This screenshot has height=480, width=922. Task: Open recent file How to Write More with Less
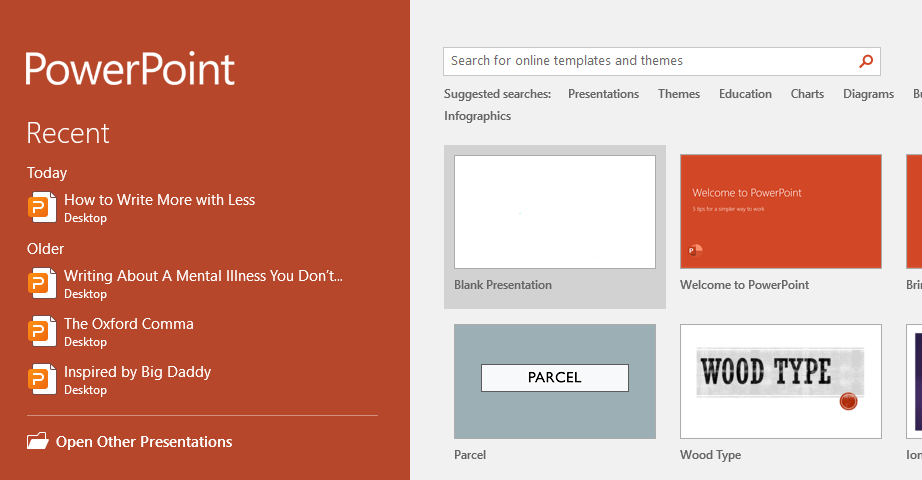pos(159,200)
